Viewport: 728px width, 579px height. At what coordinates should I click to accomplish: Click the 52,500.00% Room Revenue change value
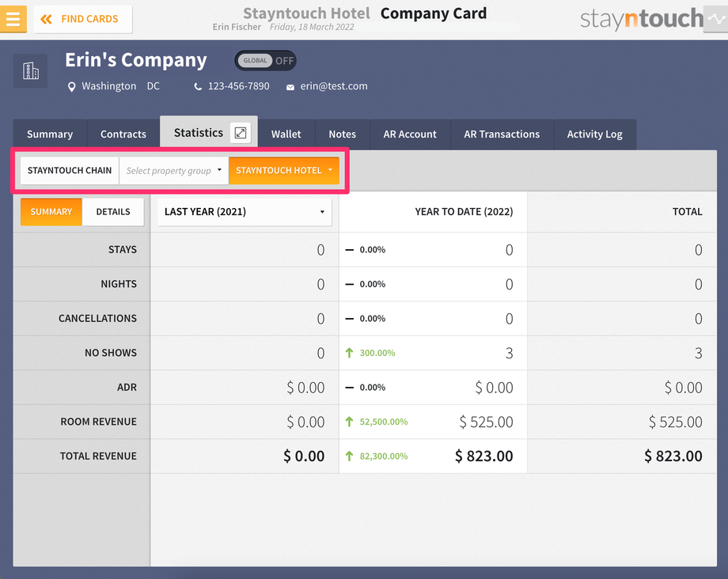tap(384, 422)
